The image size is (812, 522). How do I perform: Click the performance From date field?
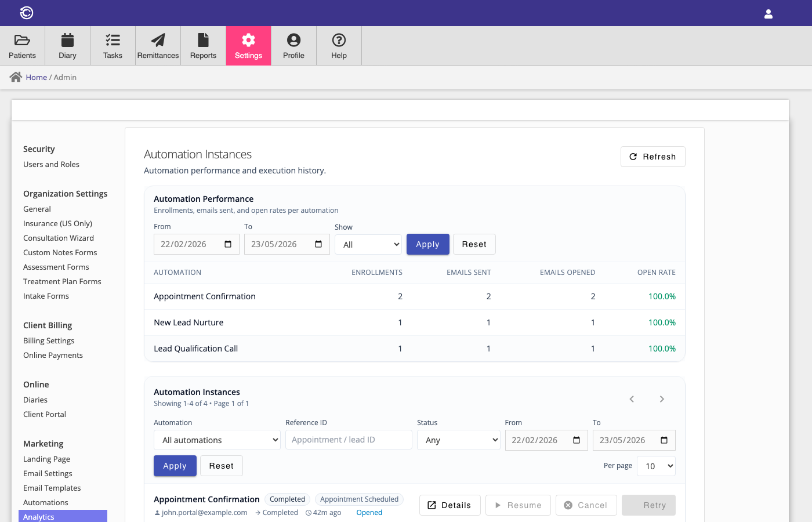tap(195, 244)
